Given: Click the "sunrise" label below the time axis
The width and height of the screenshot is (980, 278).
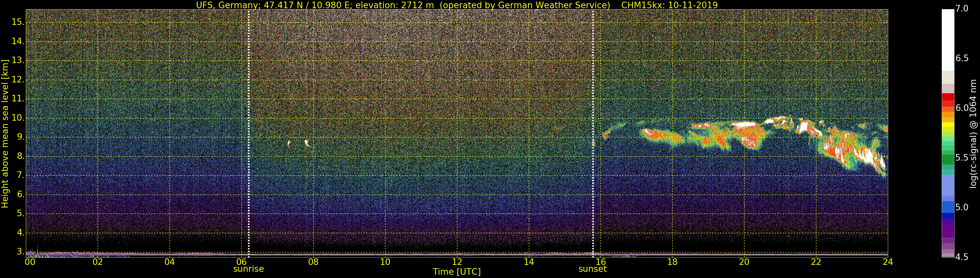Looking at the screenshot, I should point(248,269).
